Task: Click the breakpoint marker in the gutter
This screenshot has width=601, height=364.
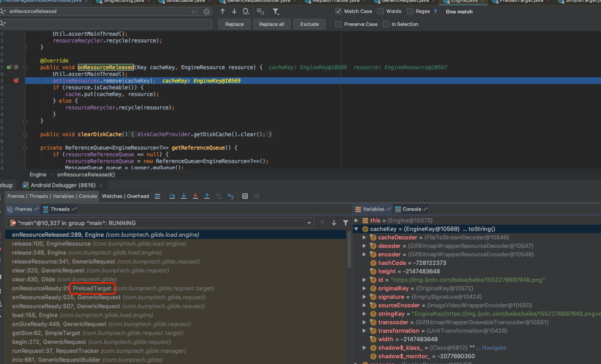Action: 17,81
